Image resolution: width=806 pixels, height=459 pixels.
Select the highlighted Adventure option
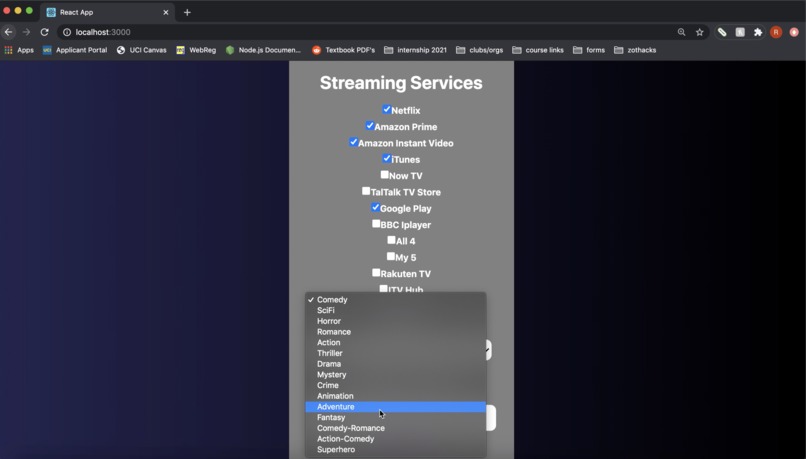coord(395,407)
